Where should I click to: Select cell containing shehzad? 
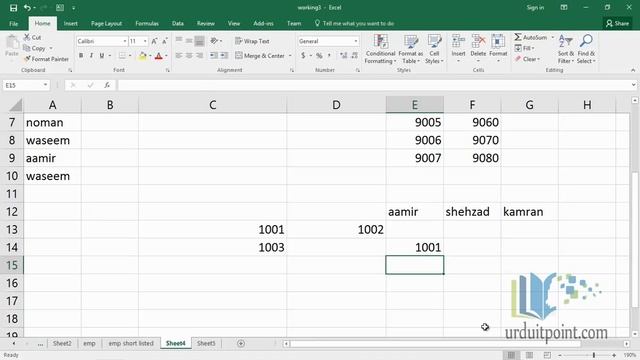pyautogui.click(x=472, y=211)
